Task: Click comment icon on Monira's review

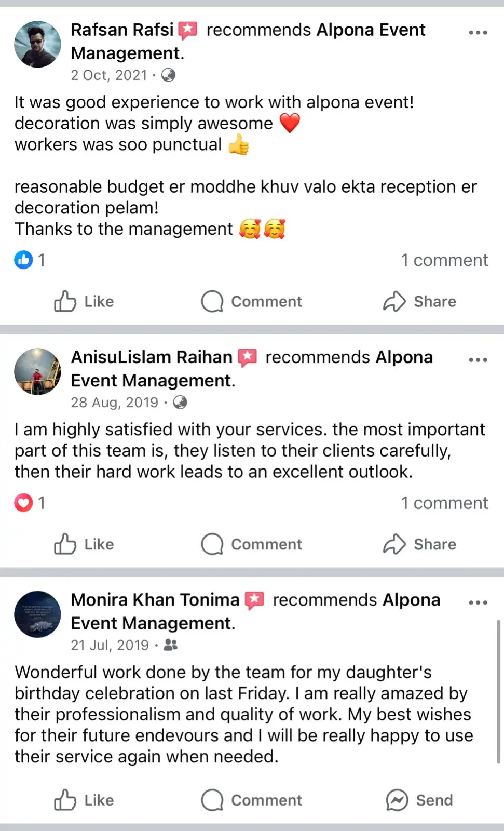Action: point(212,800)
